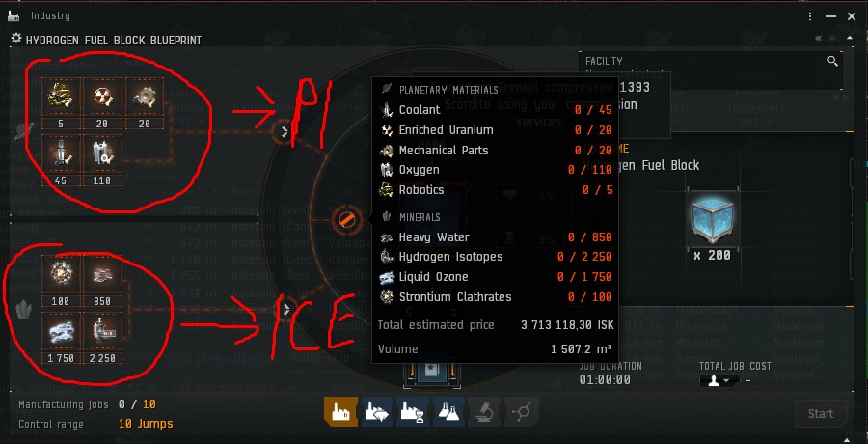Select the Manufacturing activity icon
868x444 pixels.
click(x=340, y=412)
